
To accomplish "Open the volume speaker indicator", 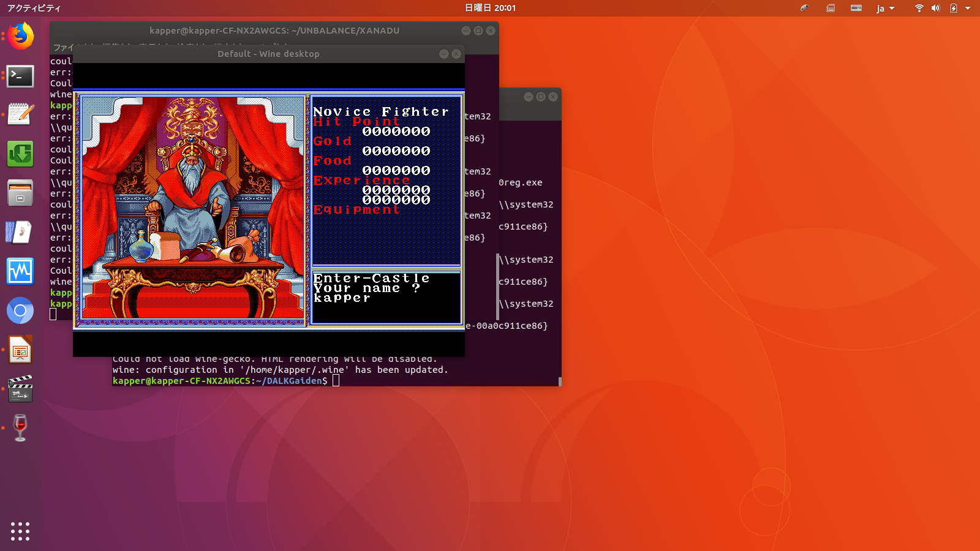I will 935,8.
